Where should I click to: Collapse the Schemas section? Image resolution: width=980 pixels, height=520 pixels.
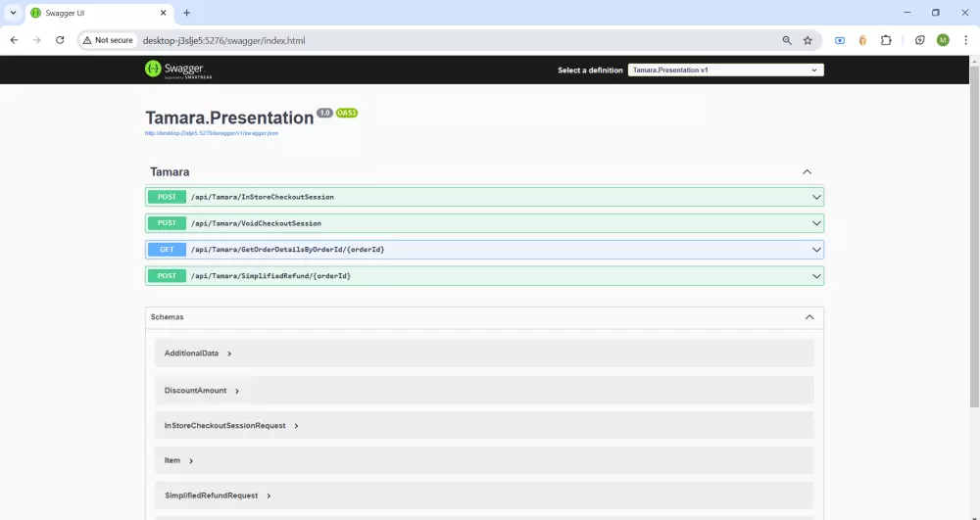[x=809, y=317]
